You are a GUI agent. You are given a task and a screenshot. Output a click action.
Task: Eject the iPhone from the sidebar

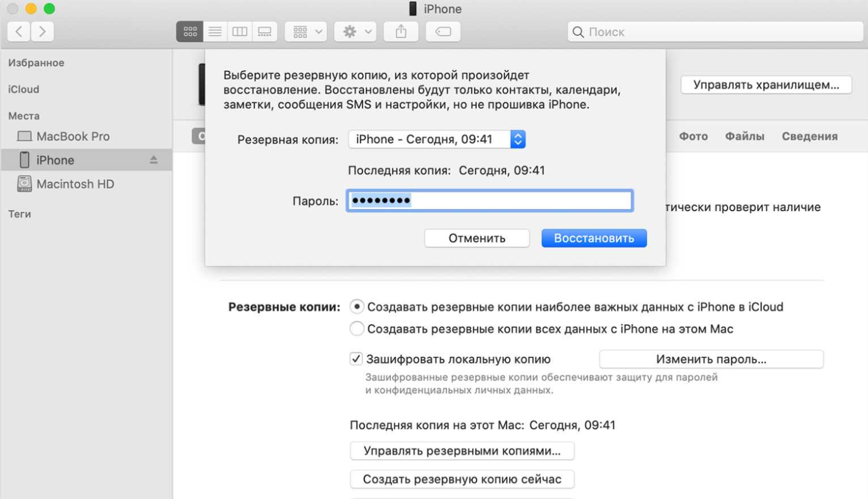click(153, 160)
